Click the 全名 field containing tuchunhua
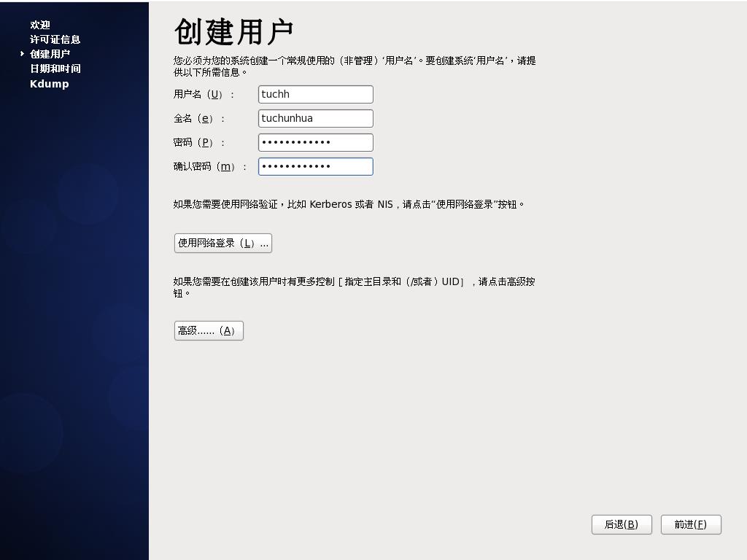The height and width of the screenshot is (560, 747). click(x=315, y=118)
